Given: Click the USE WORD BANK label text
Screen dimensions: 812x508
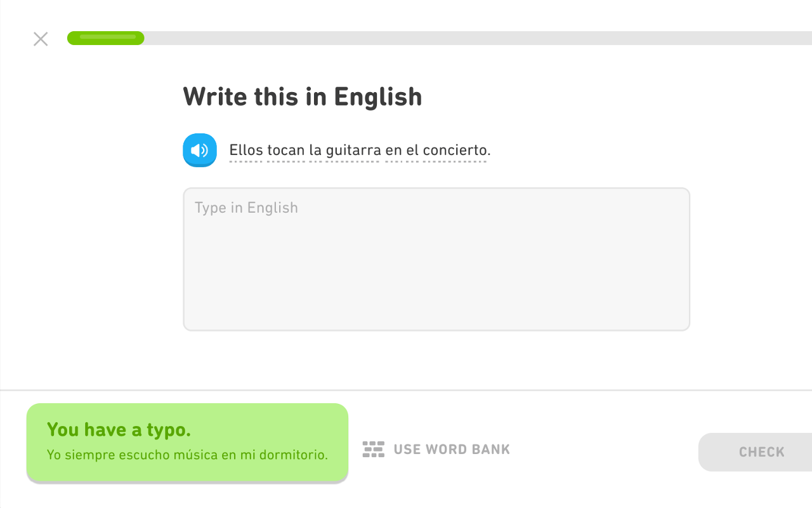Looking at the screenshot, I should point(451,449).
